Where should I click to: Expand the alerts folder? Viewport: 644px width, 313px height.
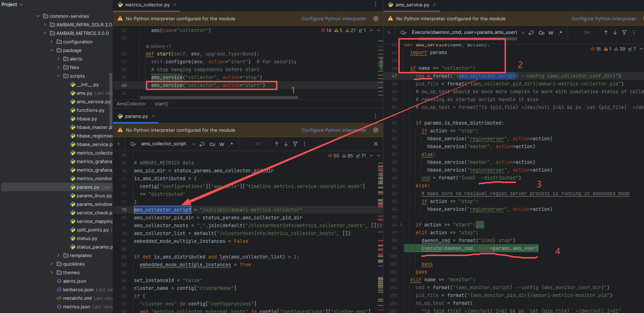coord(58,59)
